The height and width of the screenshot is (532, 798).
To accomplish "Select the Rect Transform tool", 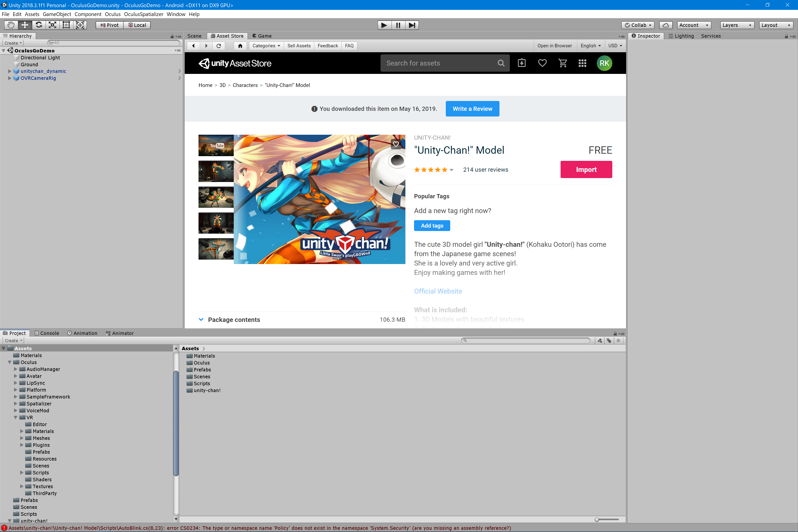I will [x=66, y=25].
